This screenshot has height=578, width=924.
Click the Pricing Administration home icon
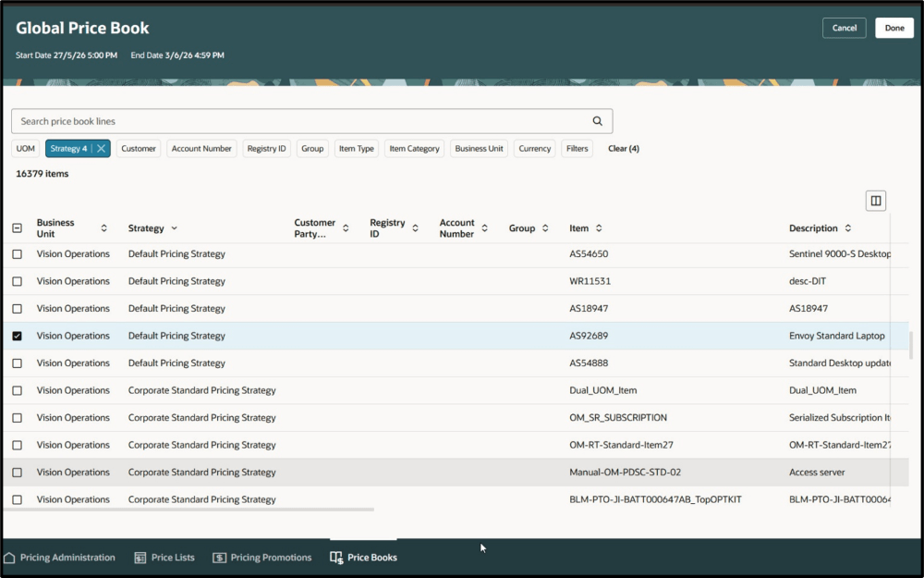pyautogui.click(x=9, y=558)
